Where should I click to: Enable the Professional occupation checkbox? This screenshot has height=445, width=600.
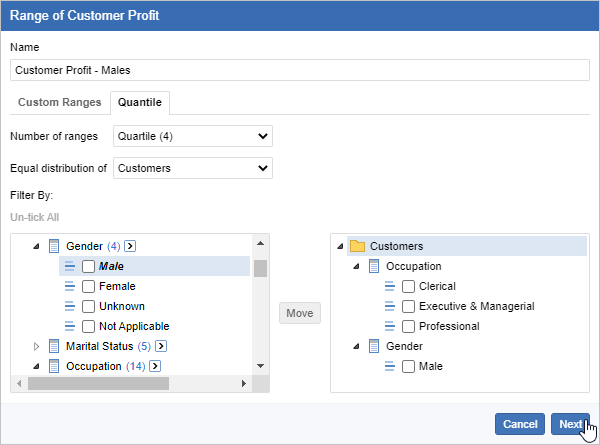[408, 326]
